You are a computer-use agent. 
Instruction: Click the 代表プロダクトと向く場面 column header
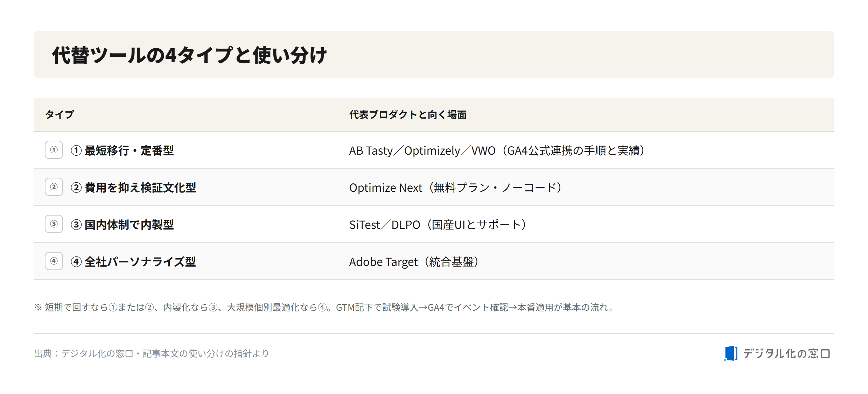408,114
